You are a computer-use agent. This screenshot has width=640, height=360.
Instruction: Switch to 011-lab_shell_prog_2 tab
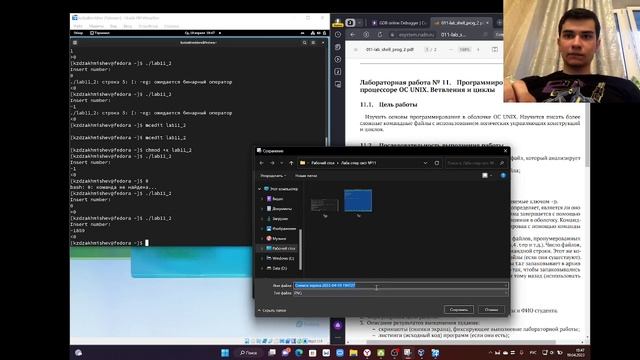click(462, 23)
